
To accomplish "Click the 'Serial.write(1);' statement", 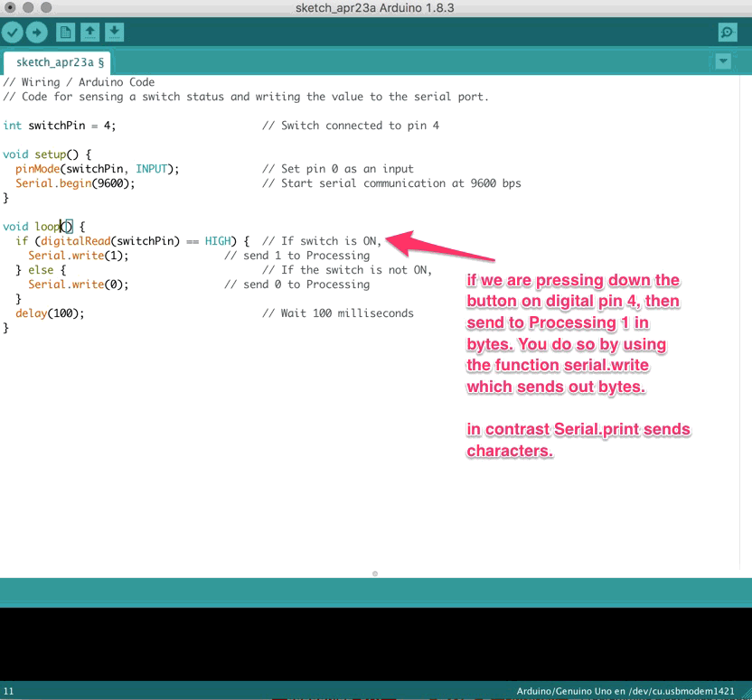I will pyautogui.click(x=78, y=256).
